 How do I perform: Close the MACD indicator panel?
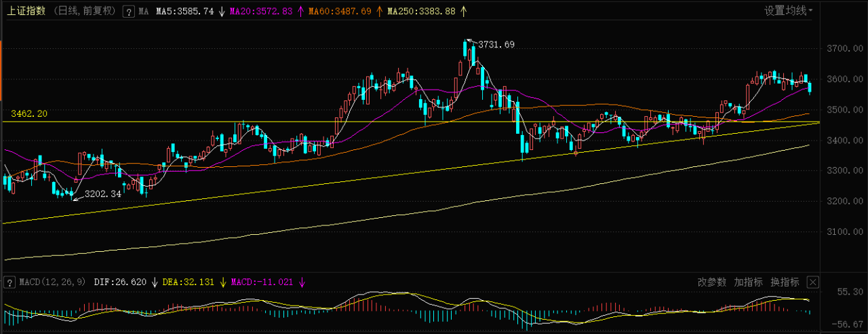[x=813, y=282]
